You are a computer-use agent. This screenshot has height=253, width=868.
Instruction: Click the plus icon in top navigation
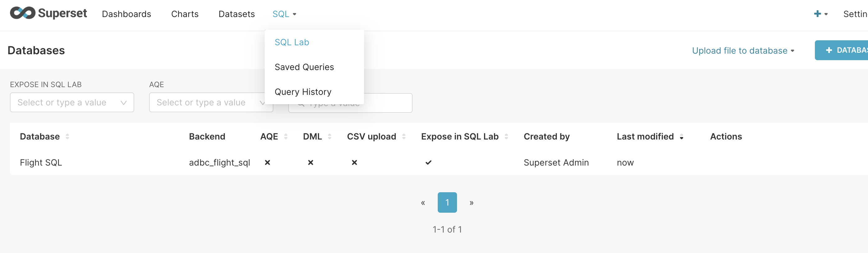point(817,14)
